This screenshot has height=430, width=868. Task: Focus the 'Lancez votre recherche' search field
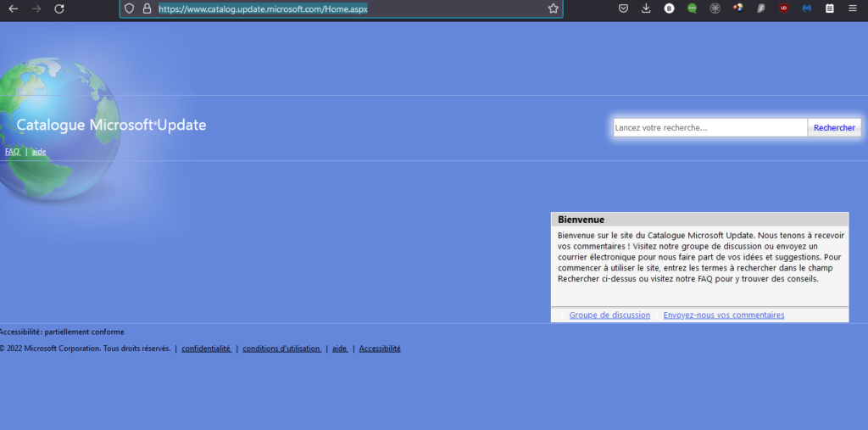coord(710,127)
